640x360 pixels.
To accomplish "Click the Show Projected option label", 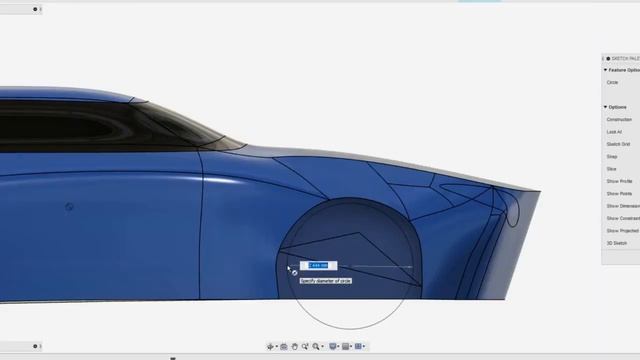I will 623,231.
